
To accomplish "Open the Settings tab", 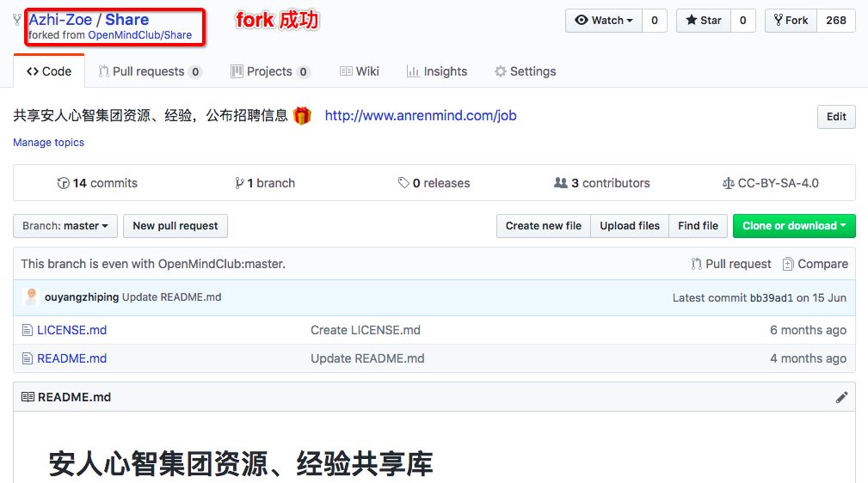I will pyautogui.click(x=526, y=71).
